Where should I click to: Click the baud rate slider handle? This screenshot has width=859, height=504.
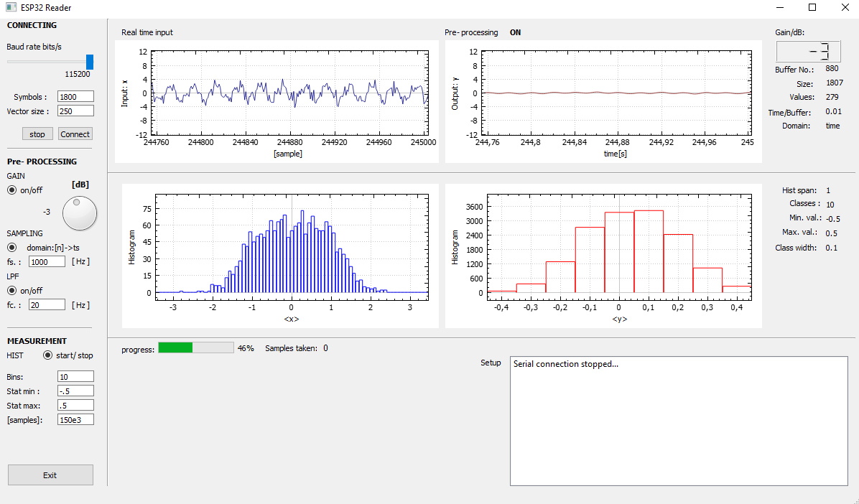(90, 62)
